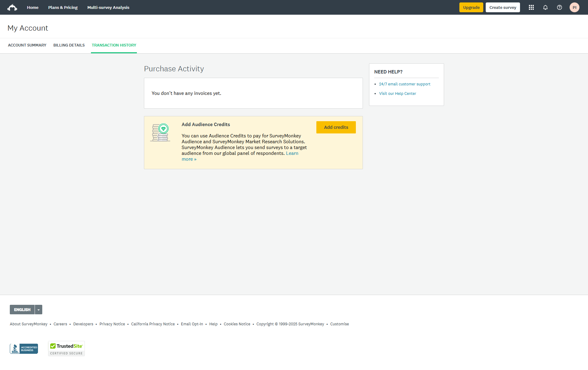Click the help question mark icon

tap(560, 7)
